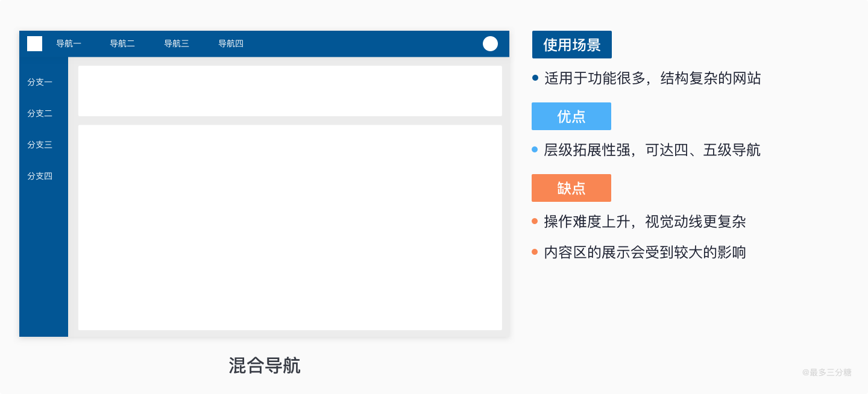Viewport: 868px width, 394px height.
Task: Open the 导航三 navigation item
Action: (x=177, y=43)
